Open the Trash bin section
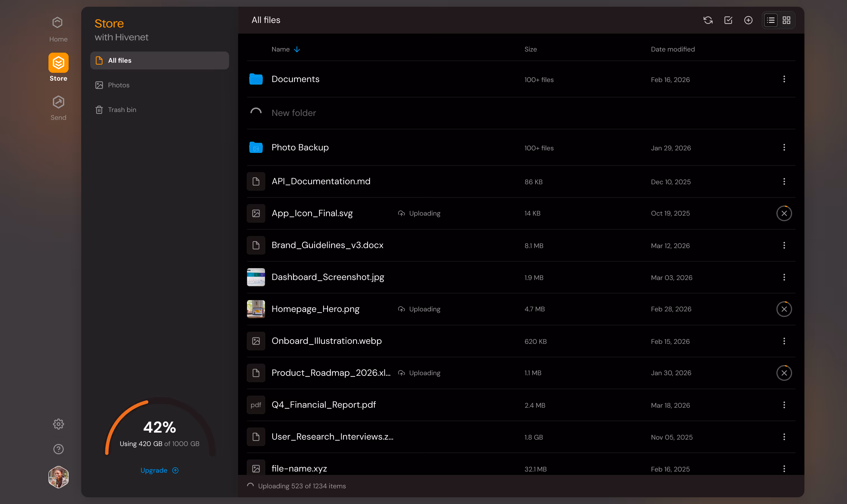Viewport: 847px width, 504px height. (x=122, y=110)
